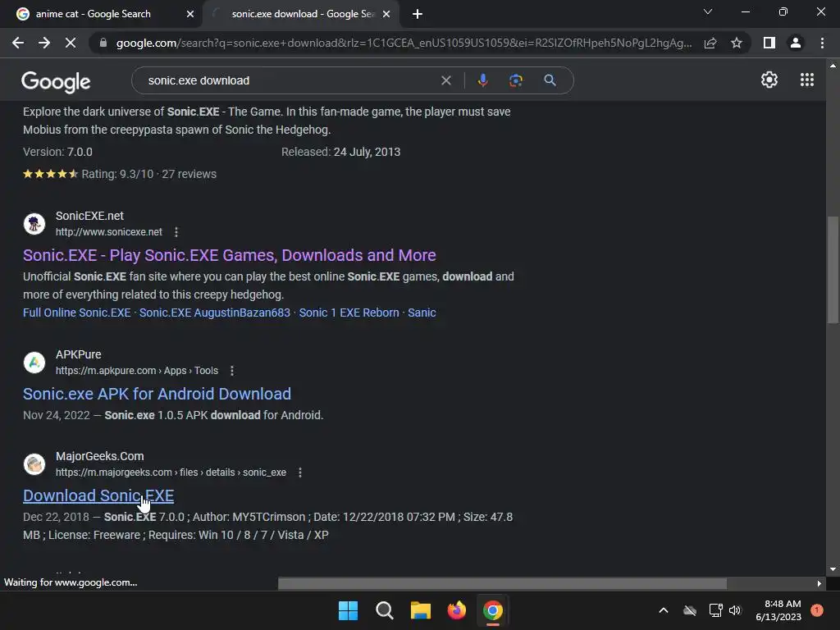
Task: Open the Sanic sitelink
Action: pyautogui.click(x=422, y=313)
